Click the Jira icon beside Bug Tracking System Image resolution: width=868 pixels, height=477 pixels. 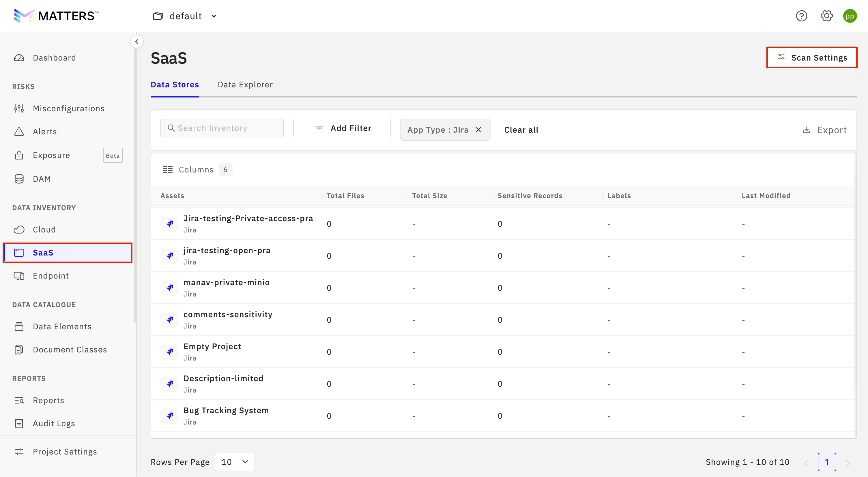[x=170, y=416]
